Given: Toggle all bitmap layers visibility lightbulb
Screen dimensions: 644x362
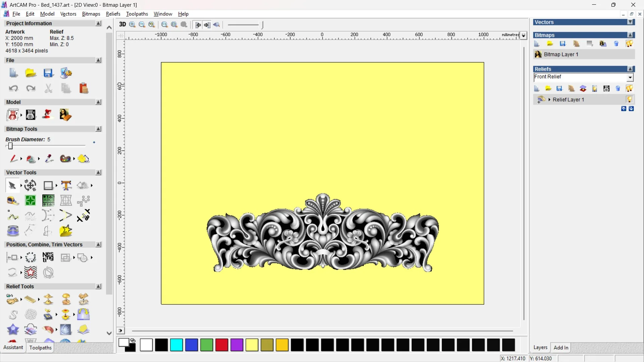Looking at the screenshot, I should coord(629,44).
